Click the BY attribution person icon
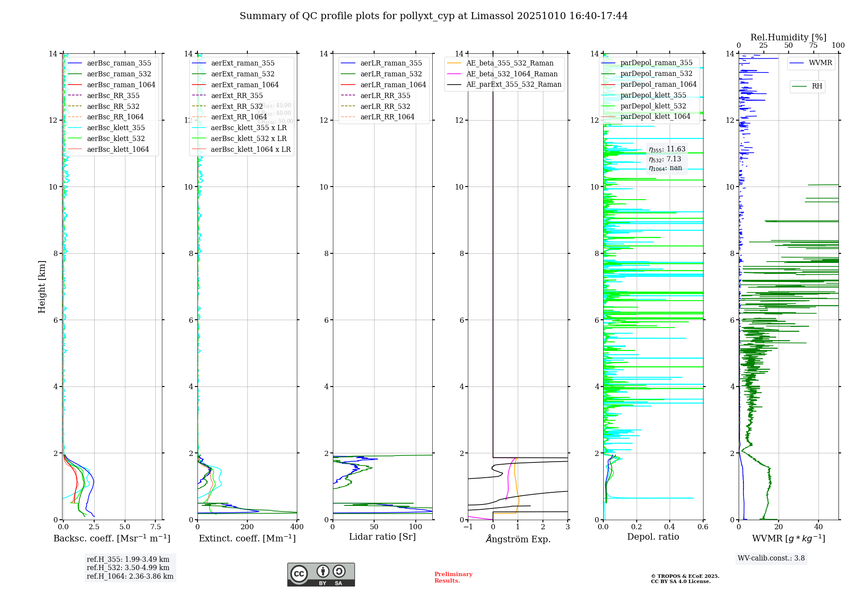This screenshot has height=590, width=868. [x=322, y=571]
